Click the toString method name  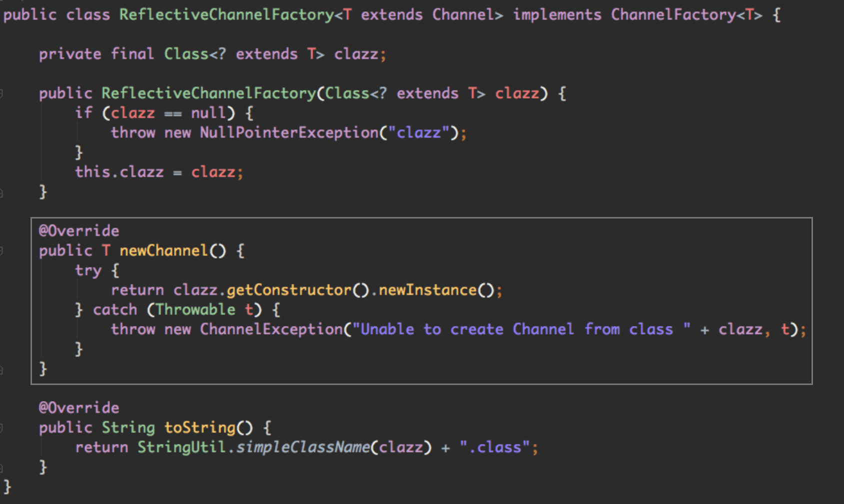coord(200,427)
